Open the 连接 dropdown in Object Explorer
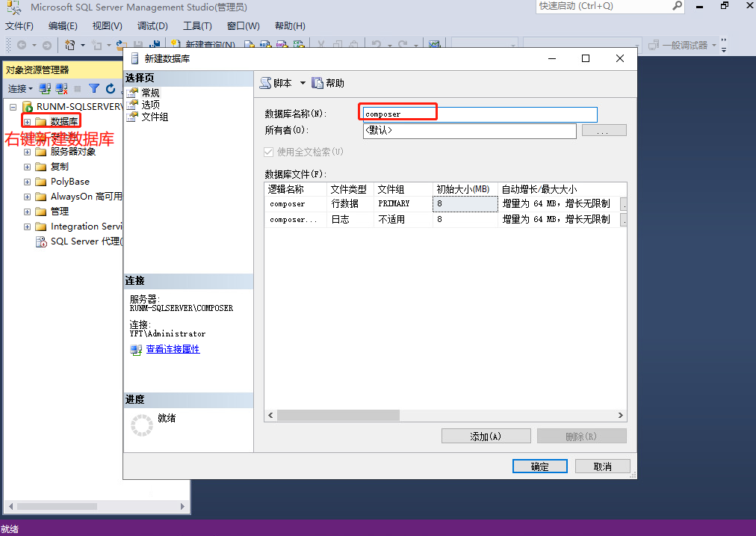756x536 pixels. 20,89
